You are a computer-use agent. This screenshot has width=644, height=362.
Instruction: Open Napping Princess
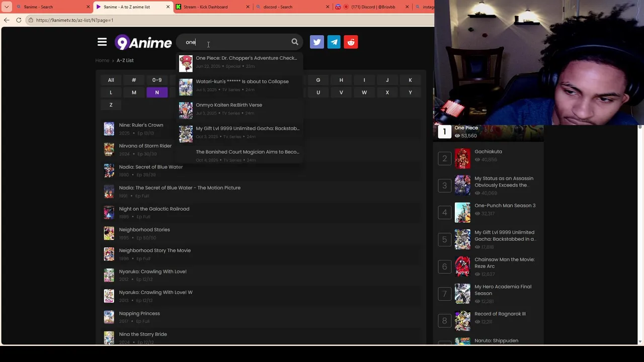pos(139,313)
